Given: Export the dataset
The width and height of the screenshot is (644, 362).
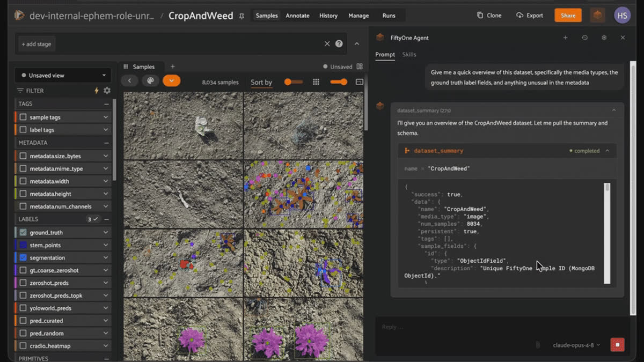Looking at the screenshot, I should (x=530, y=16).
